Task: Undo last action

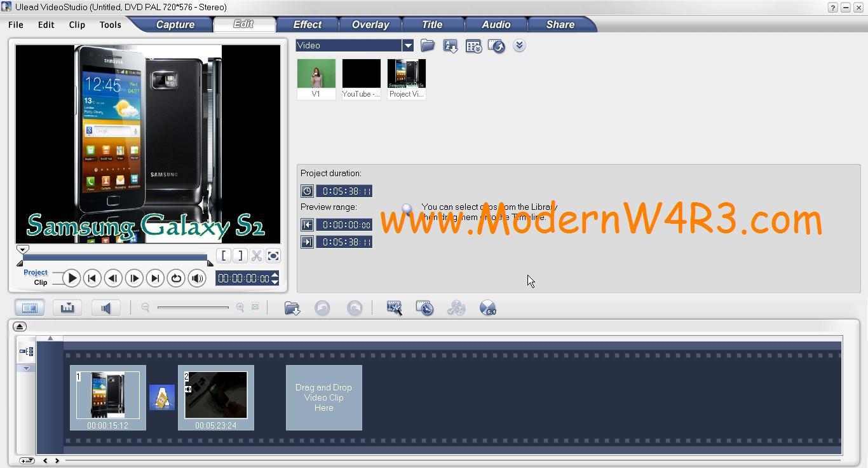Action: tap(322, 308)
